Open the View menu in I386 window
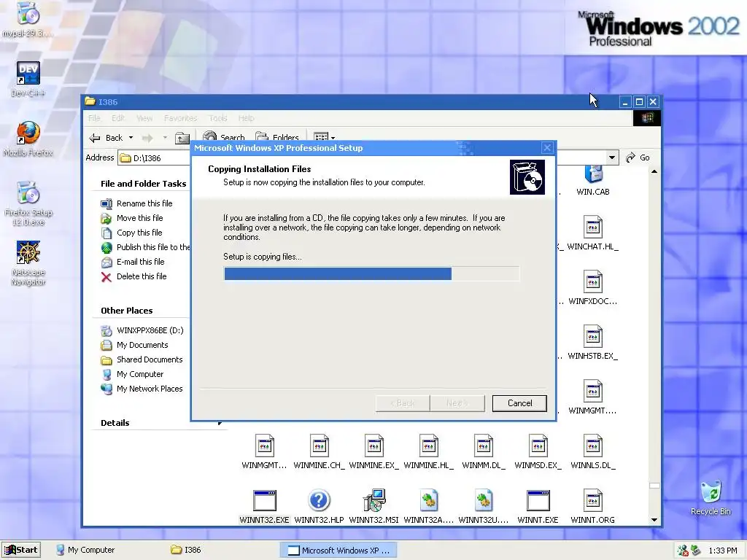This screenshot has height=560, width=747. pyautogui.click(x=144, y=118)
